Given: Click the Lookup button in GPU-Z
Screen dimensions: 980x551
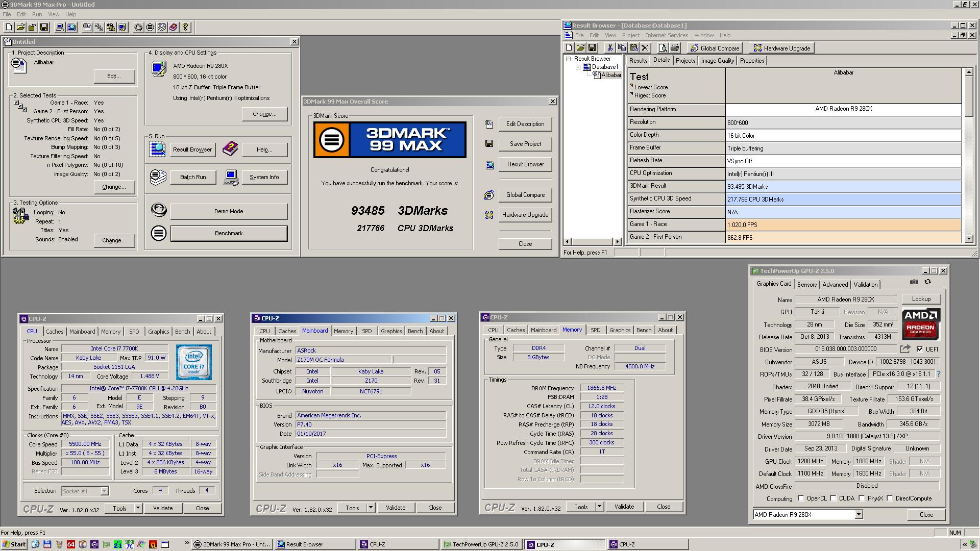Looking at the screenshot, I should pos(921,299).
